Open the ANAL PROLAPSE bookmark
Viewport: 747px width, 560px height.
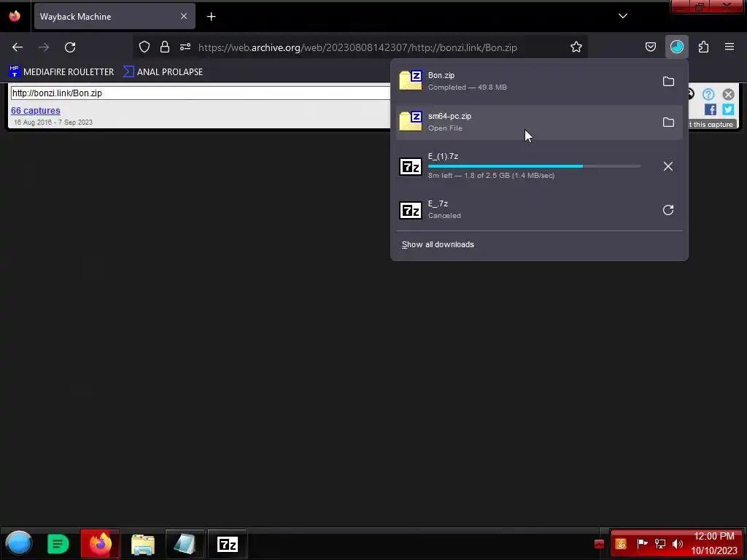click(x=163, y=72)
